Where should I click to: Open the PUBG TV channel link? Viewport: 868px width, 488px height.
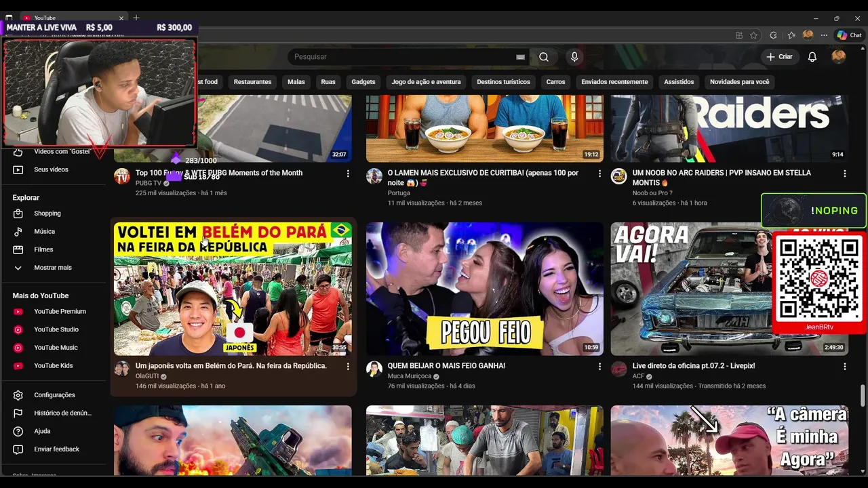coord(149,184)
